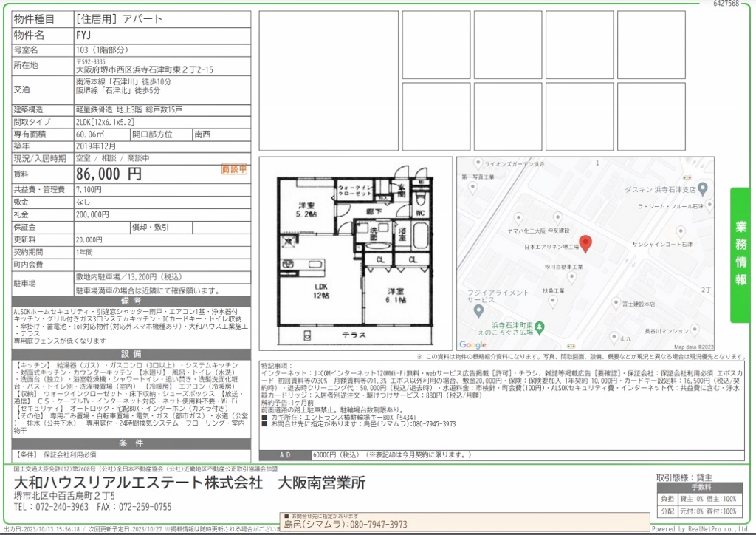This screenshot has height=535, width=756.
Task: Click the property name FYJ
Action: [83, 35]
